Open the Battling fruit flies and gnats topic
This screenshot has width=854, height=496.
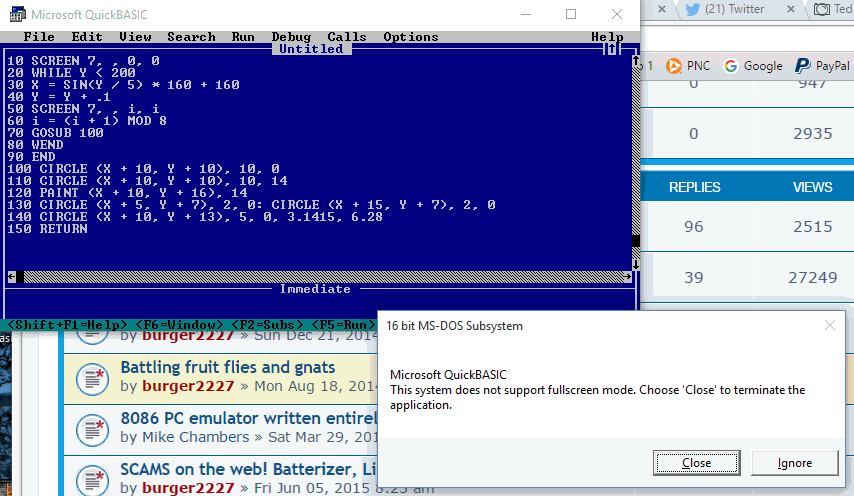(x=228, y=367)
